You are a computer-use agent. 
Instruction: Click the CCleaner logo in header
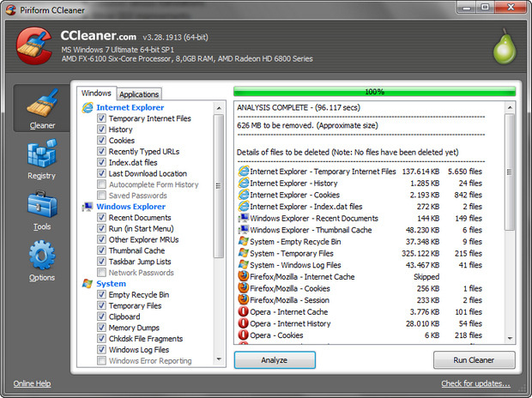pos(34,45)
